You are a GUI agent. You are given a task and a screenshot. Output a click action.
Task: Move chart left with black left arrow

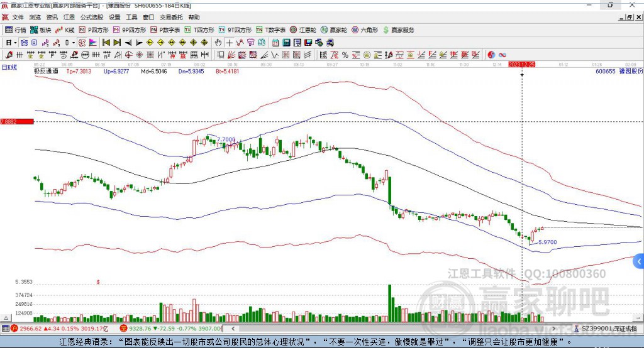click(x=128, y=43)
